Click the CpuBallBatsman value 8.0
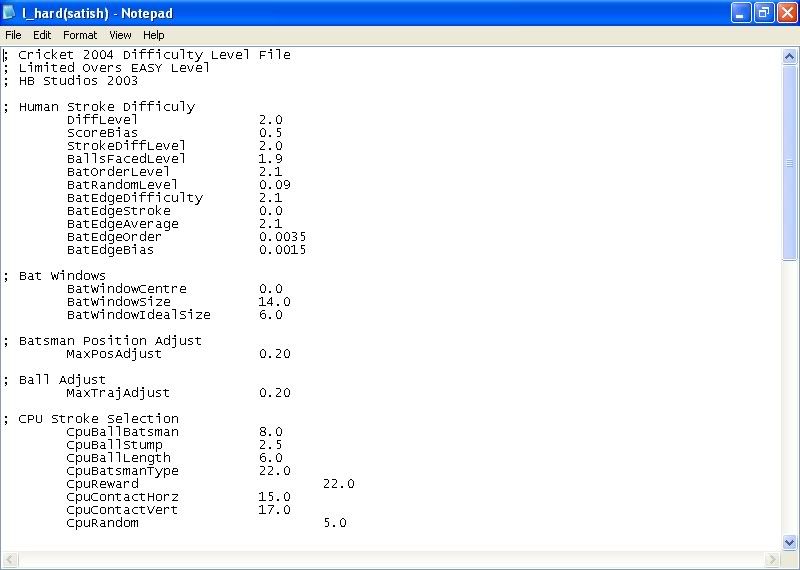 [x=270, y=432]
